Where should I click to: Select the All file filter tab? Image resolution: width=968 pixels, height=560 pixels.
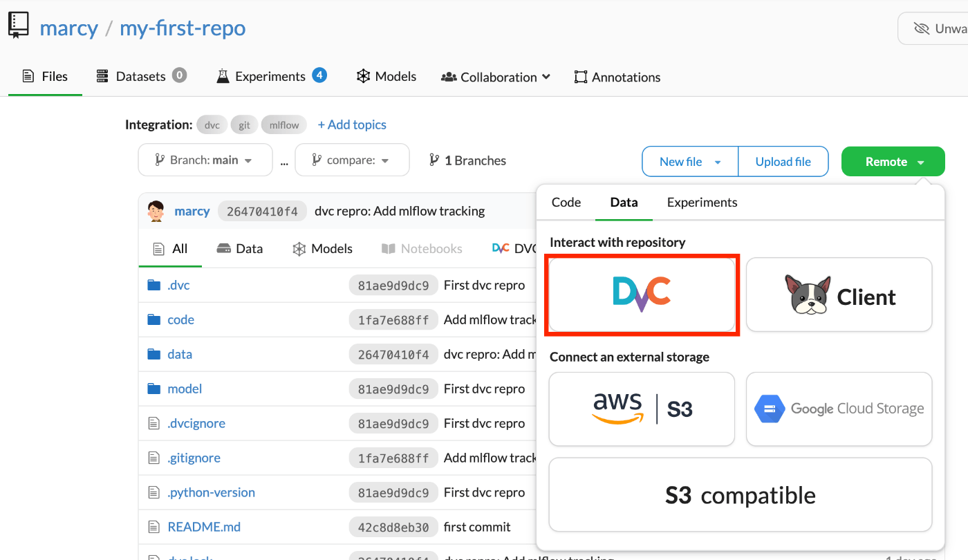170,248
